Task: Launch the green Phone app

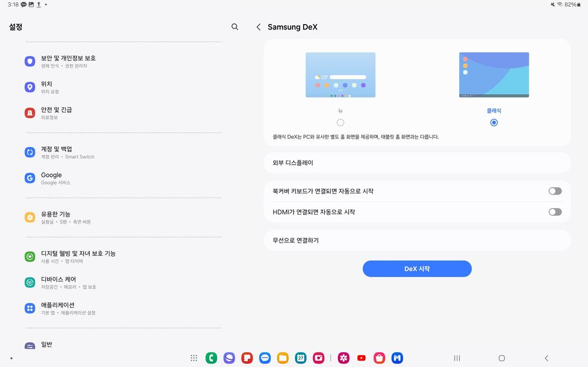Action: coord(211,358)
